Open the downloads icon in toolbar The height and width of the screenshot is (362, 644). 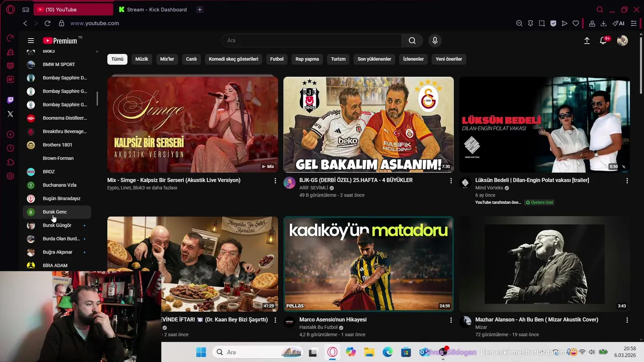(x=603, y=23)
